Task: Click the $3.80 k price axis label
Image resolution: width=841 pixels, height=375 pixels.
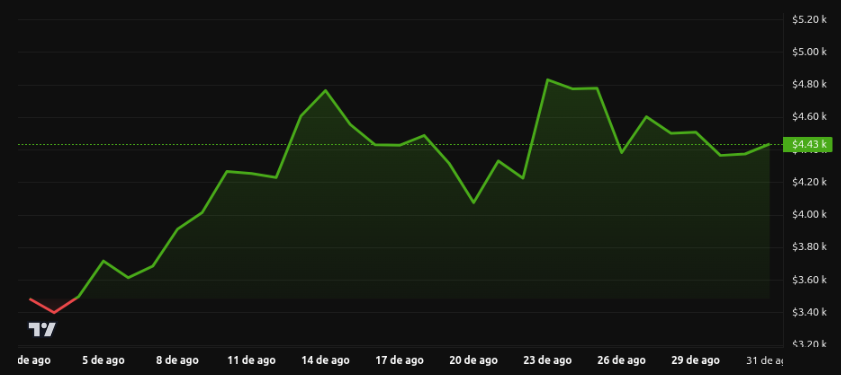Action: pyautogui.click(x=809, y=247)
